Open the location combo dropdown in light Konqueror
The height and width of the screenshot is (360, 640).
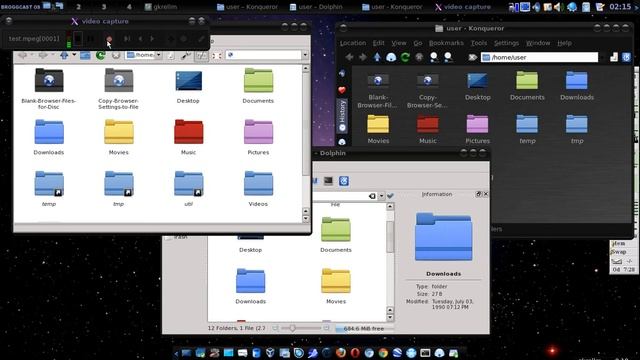click(159, 55)
